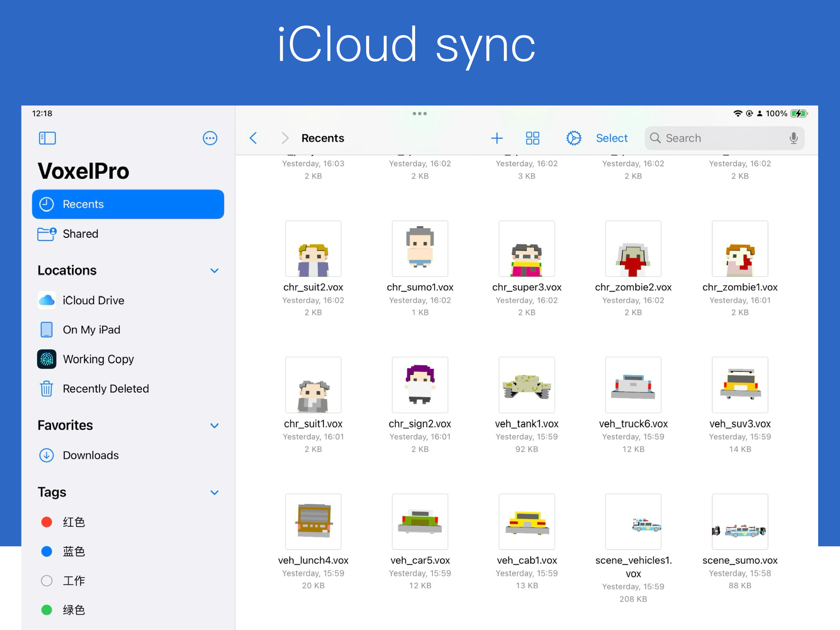Open chr_zombie2.vox thumbnail
The height and width of the screenshot is (630, 840).
coord(633,249)
